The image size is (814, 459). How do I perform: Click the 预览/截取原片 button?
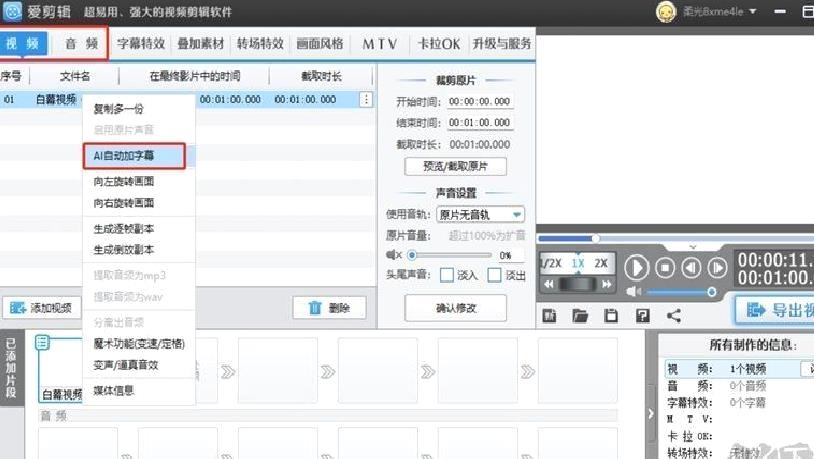[455, 166]
